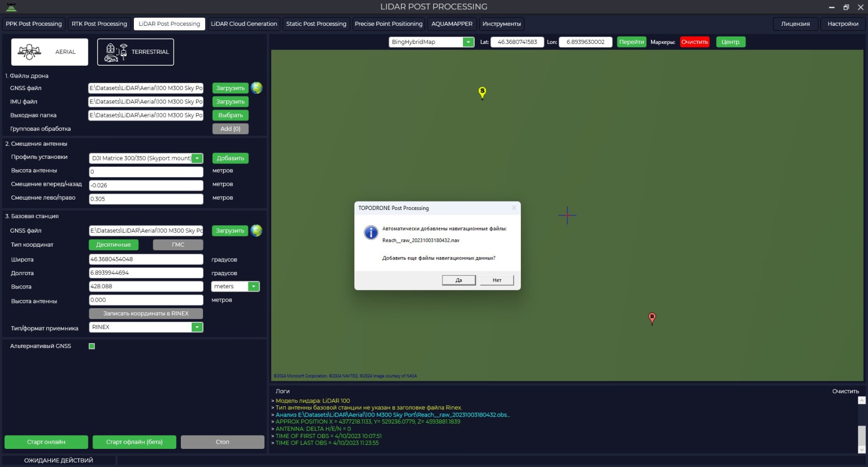Click the log line 'Модель лидара: LiDAR 100'
The width and height of the screenshot is (868, 467).
[x=313, y=401]
